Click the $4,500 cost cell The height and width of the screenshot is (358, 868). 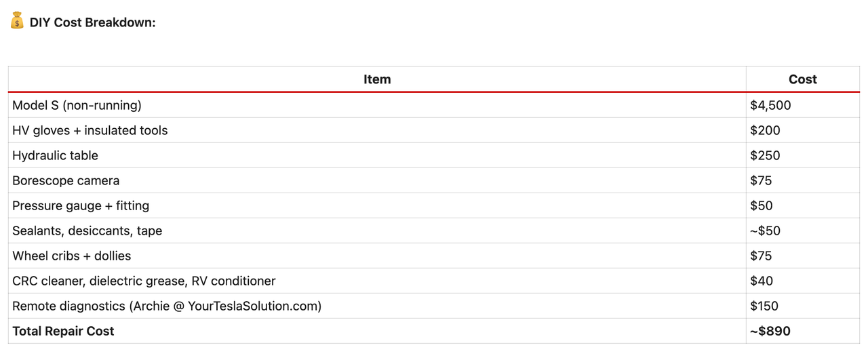[770, 105]
